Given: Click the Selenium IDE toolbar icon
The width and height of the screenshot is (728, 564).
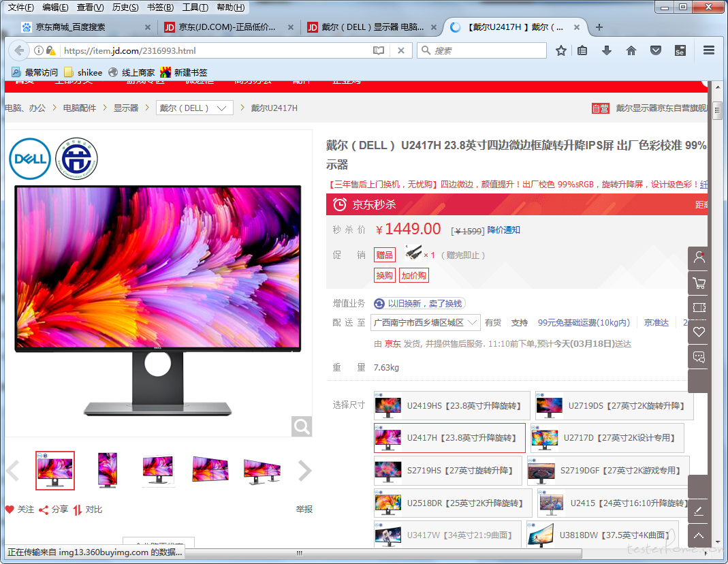Looking at the screenshot, I should click(x=680, y=50).
